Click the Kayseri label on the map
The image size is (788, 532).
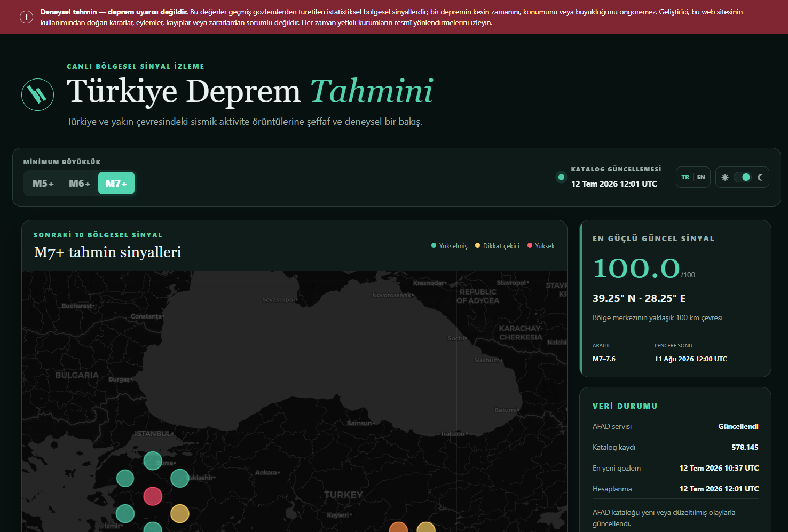click(338, 515)
